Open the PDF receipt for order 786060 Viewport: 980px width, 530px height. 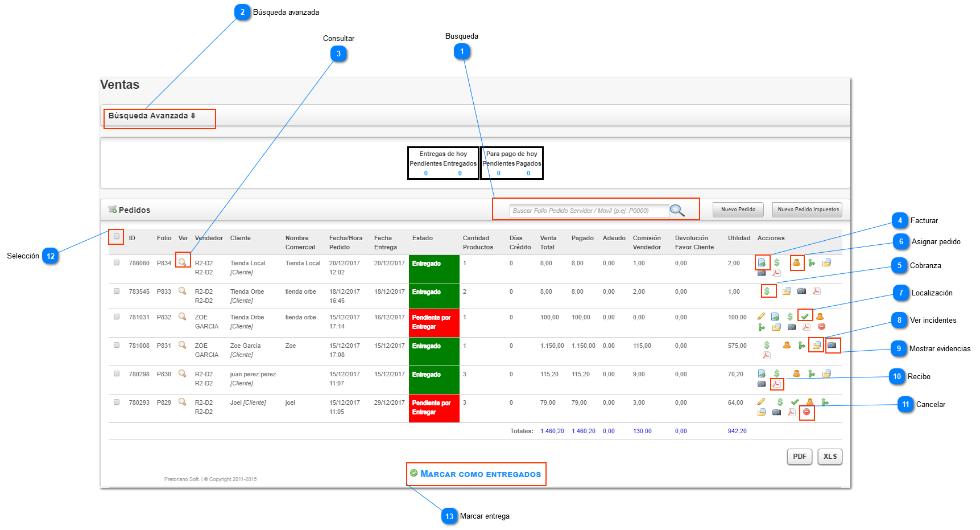776,273
